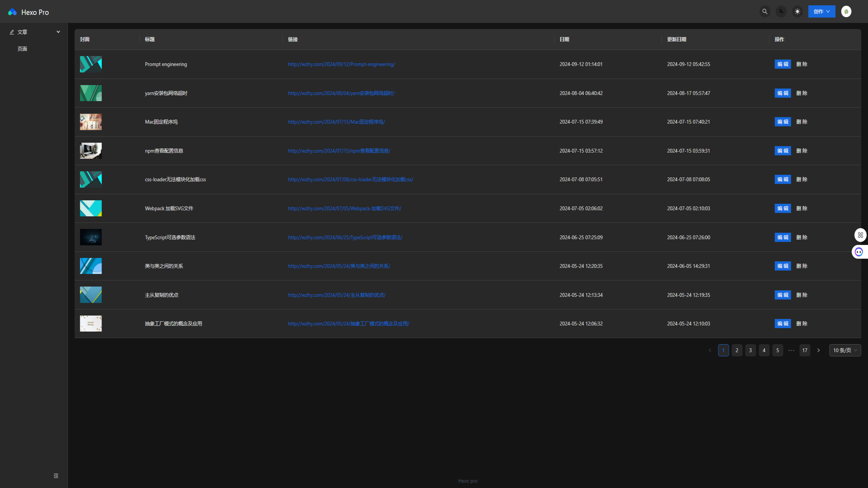Click 编辑 for Prompt engineering post
The width and height of the screenshot is (868, 488).
pyautogui.click(x=782, y=64)
